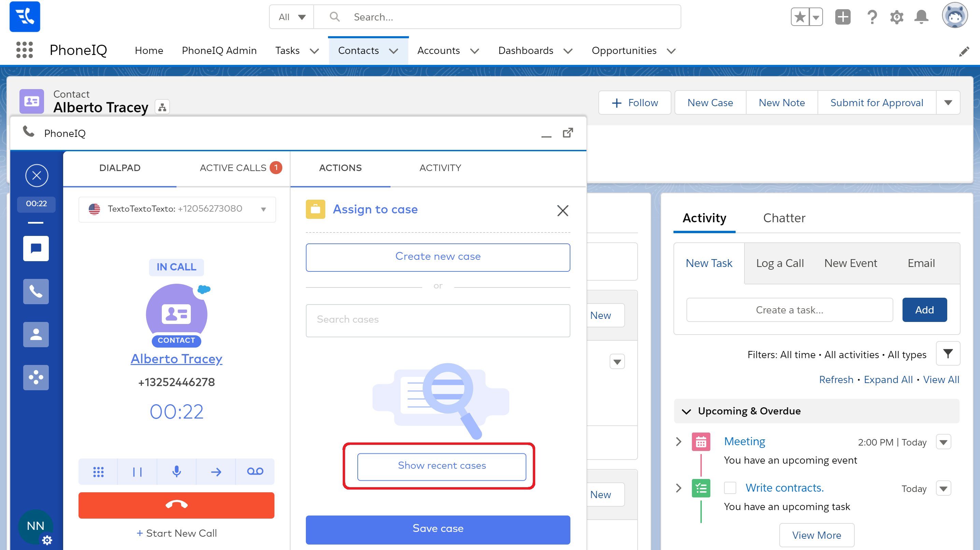Image resolution: width=980 pixels, height=550 pixels.
Task: Open caller ID number dropdown
Action: pos(263,209)
